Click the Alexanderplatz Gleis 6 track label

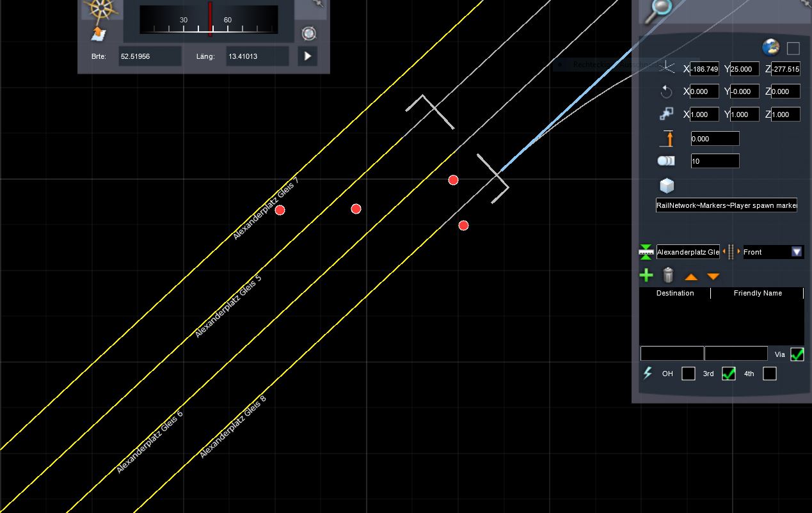(150, 441)
